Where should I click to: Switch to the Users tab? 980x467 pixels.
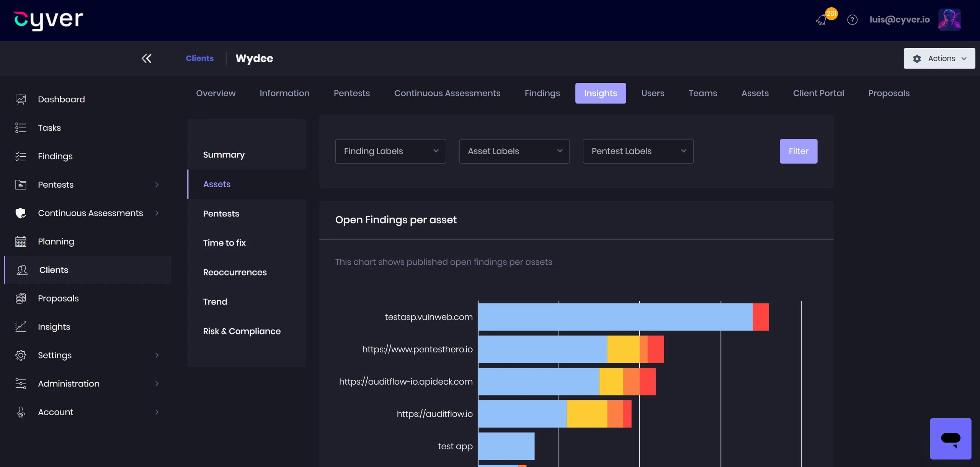653,93
